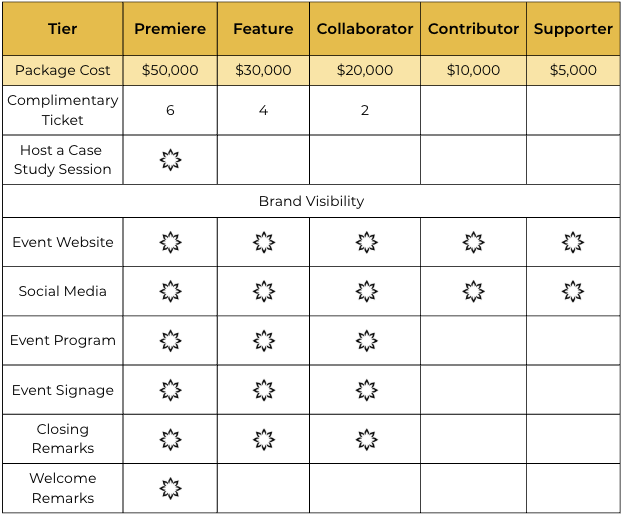Select the $10,000 Contributor cost cell
The height and width of the screenshot is (518, 622).
[473, 70]
